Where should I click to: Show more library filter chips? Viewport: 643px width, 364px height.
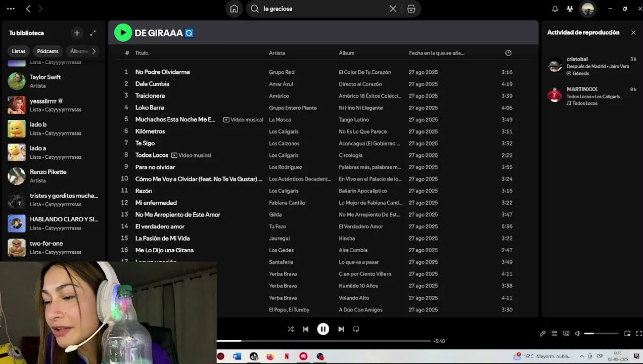[94, 51]
